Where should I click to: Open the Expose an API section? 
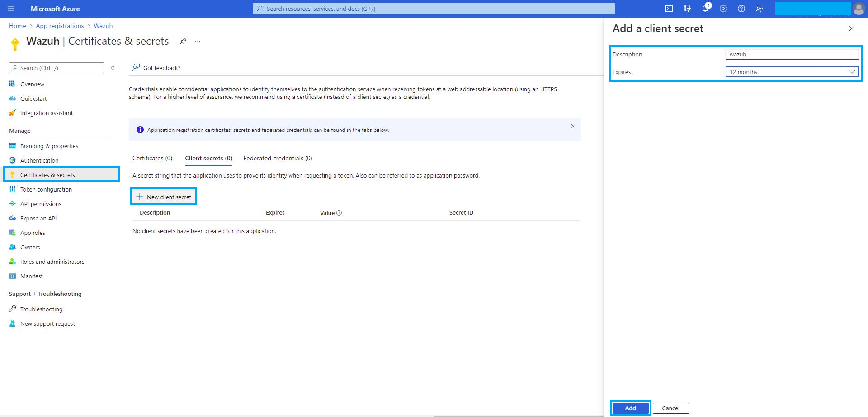click(x=38, y=218)
